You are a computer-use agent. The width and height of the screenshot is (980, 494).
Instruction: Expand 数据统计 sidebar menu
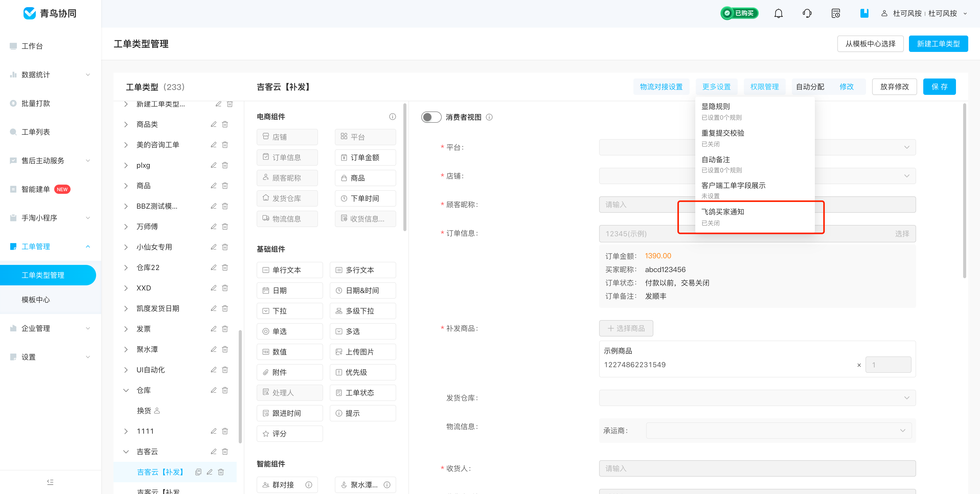click(51, 75)
